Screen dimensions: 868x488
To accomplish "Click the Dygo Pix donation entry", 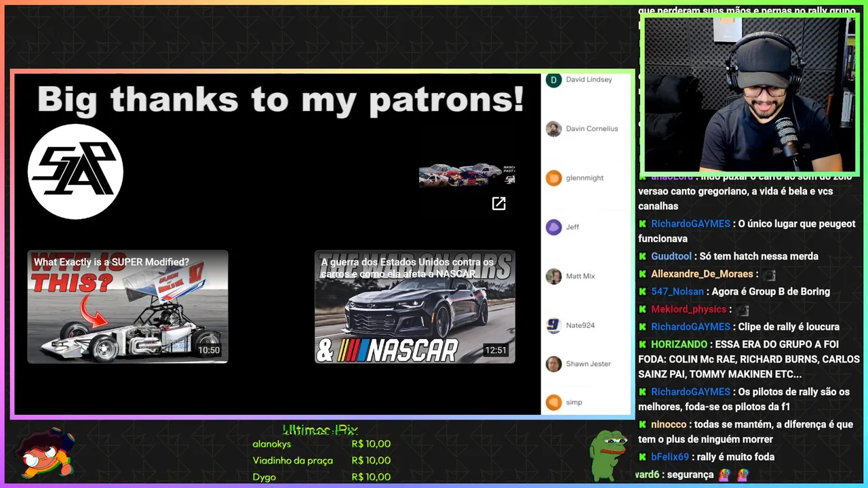I will pos(321,477).
